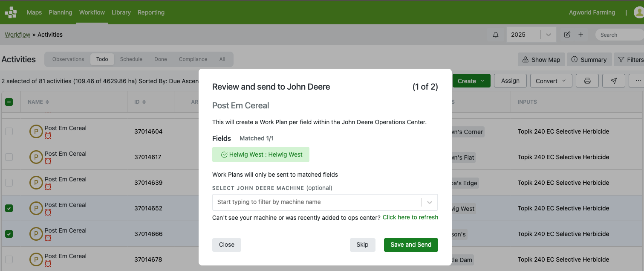Open the notifications bell
The image size is (644, 271).
[x=496, y=35]
